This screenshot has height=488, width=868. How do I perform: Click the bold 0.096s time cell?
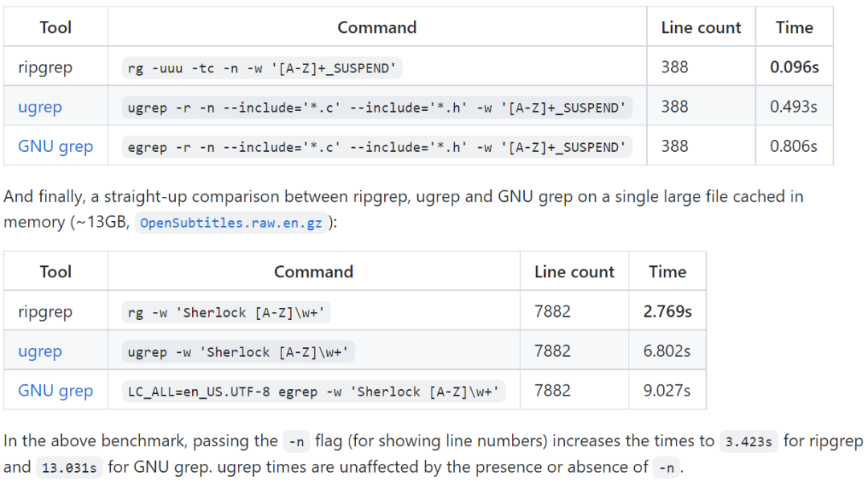pyautogui.click(x=794, y=67)
